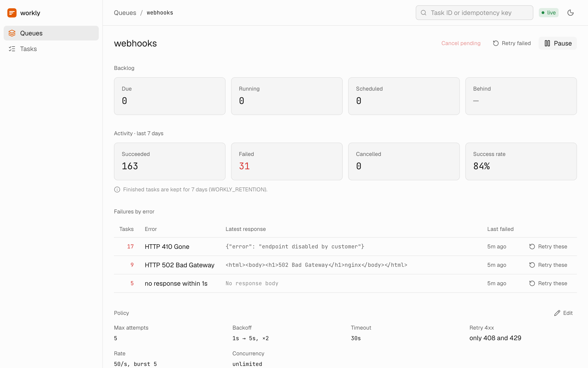Screen dimensions: 588x368
Task: Click the live status badge
Action: click(549, 13)
